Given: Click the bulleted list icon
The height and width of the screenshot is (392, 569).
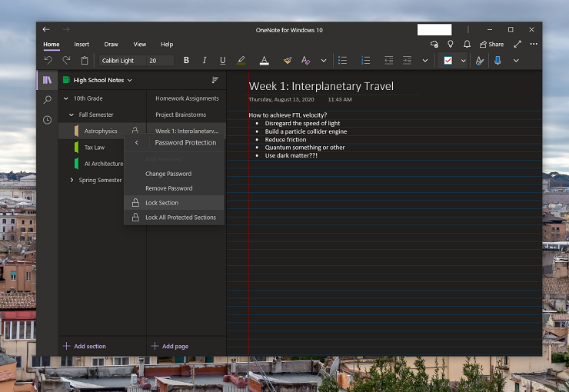Looking at the screenshot, I should (342, 60).
